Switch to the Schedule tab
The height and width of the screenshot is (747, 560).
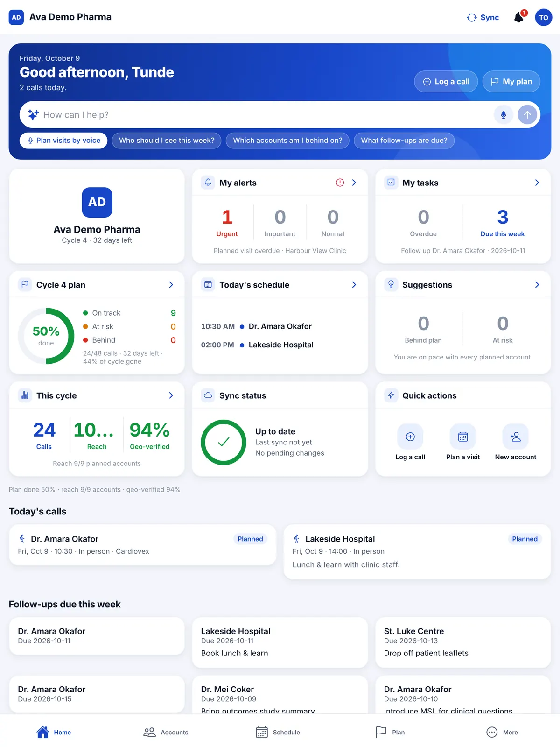point(278,732)
